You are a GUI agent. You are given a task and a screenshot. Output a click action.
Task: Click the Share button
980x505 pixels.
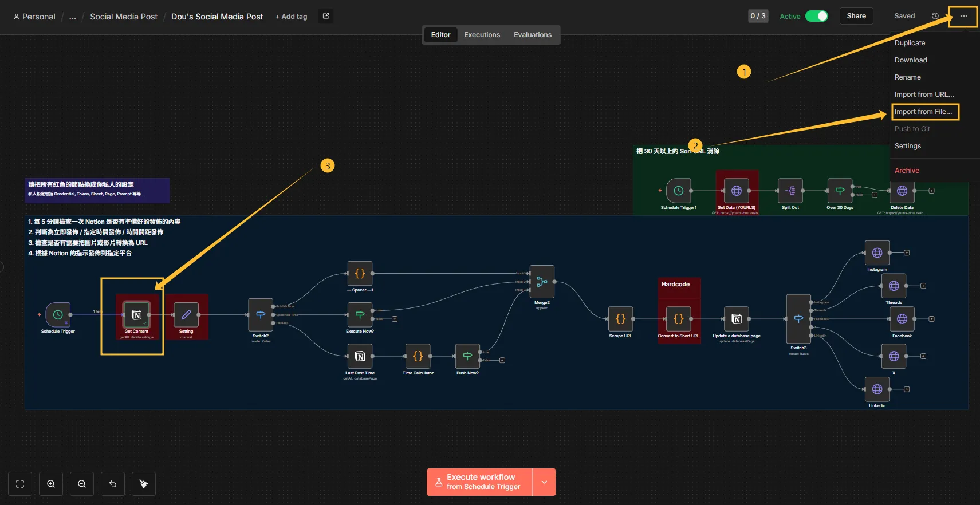(856, 16)
